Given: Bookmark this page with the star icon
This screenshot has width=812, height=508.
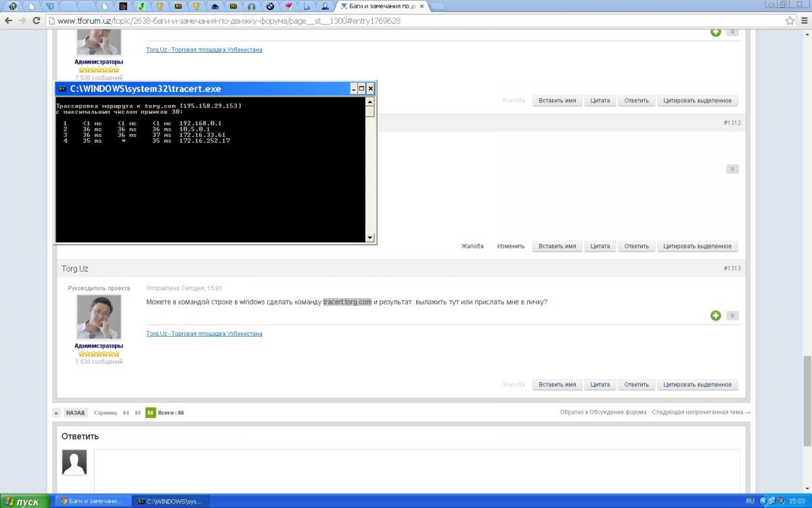Looking at the screenshot, I should point(790,20).
